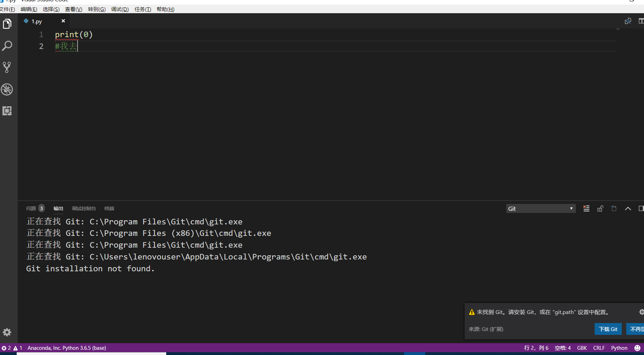This screenshot has height=355, width=644.
Task: Split the editor with the split icon
Action: point(641,21)
